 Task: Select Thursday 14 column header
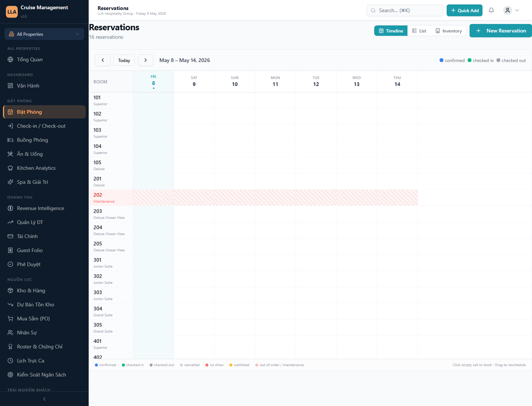[x=397, y=82]
